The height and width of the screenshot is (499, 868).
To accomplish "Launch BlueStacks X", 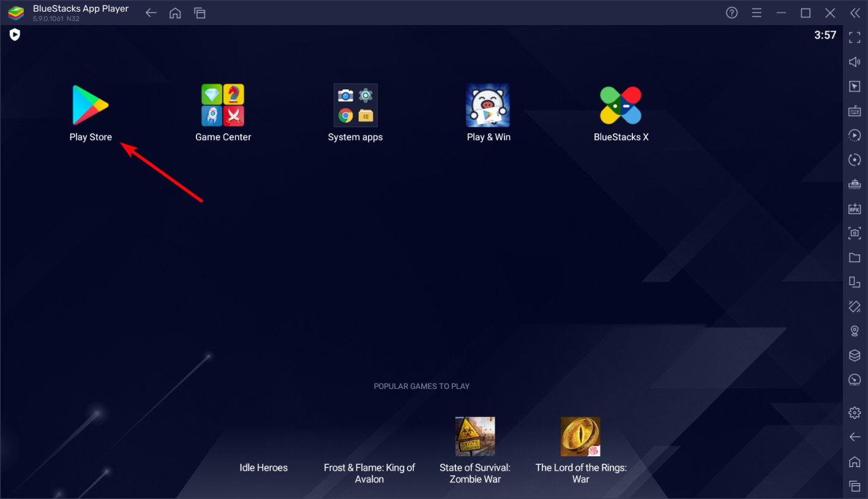I will (621, 105).
